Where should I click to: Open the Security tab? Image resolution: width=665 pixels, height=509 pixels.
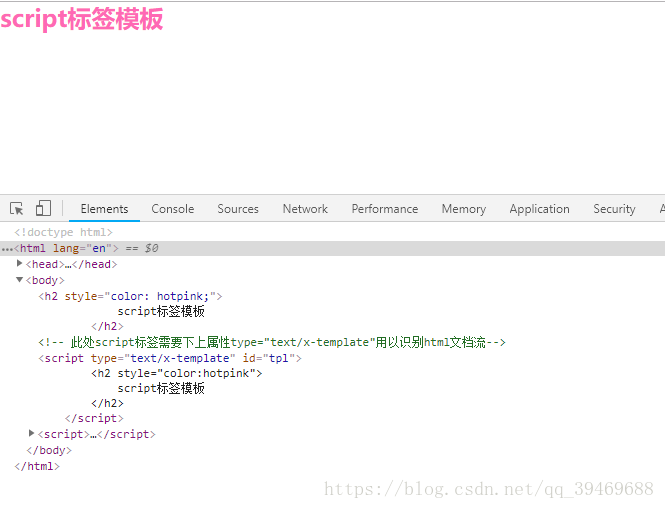614,209
